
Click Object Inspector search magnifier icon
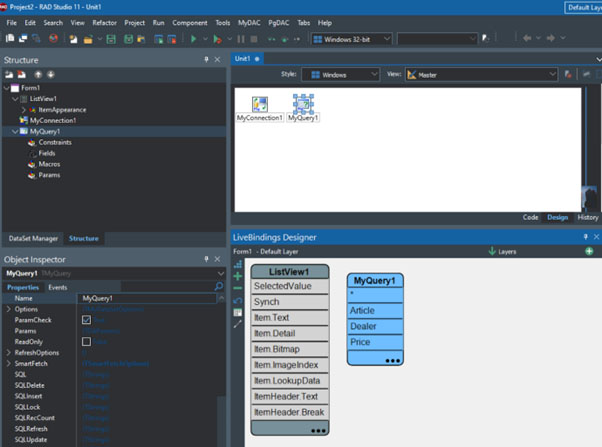(x=219, y=286)
